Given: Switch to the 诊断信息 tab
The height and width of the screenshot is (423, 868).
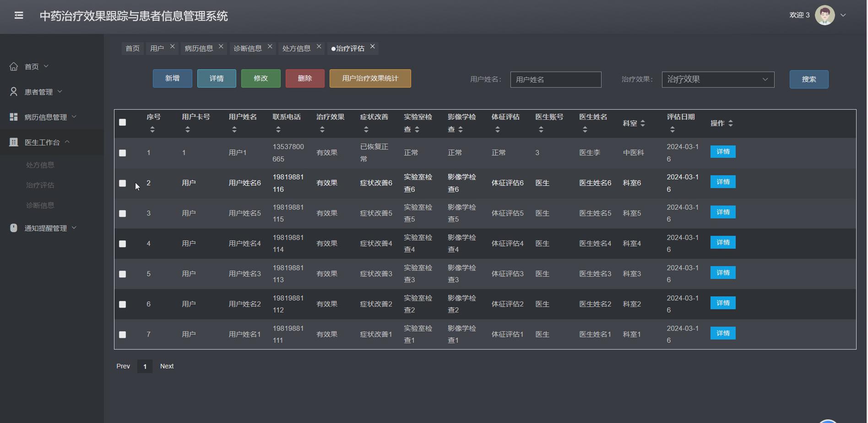Looking at the screenshot, I should point(248,47).
